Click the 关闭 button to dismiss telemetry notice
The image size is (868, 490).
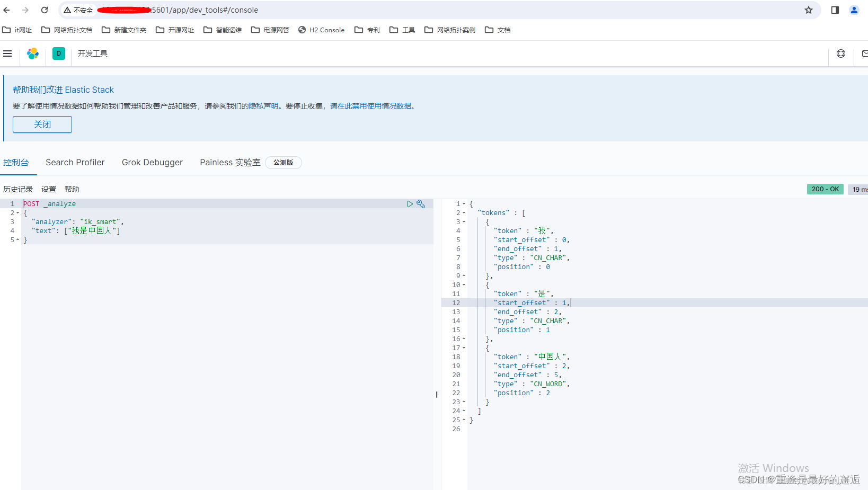click(x=42, y=124)
